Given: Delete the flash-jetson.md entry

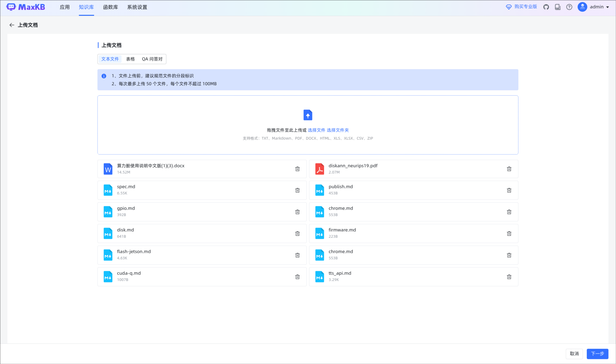Looking at the screenshot, I should pos(297,255).
